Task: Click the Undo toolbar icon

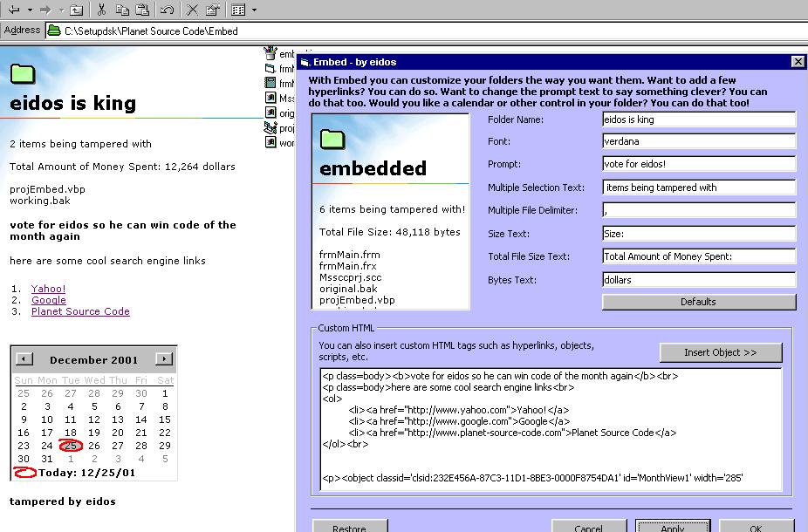Action: (167, 10)
